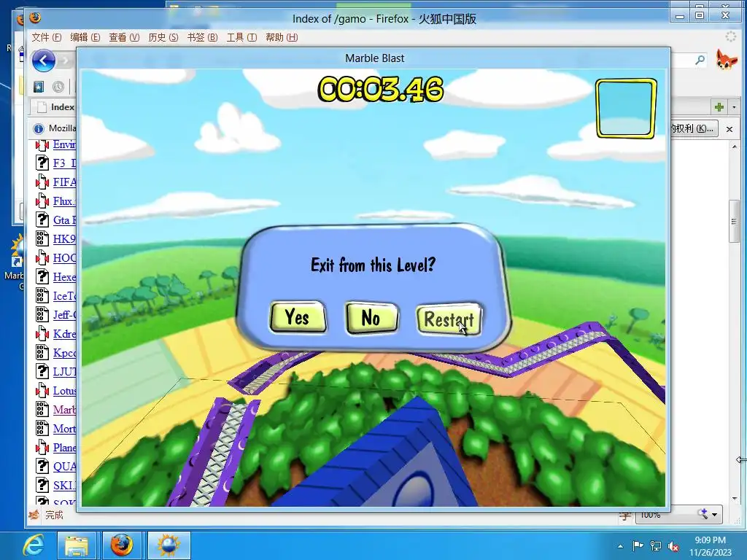Screen dimensions: 747x560
Task: Open the SKI file link
Action: pyautogui.click(x=64, y=486)
